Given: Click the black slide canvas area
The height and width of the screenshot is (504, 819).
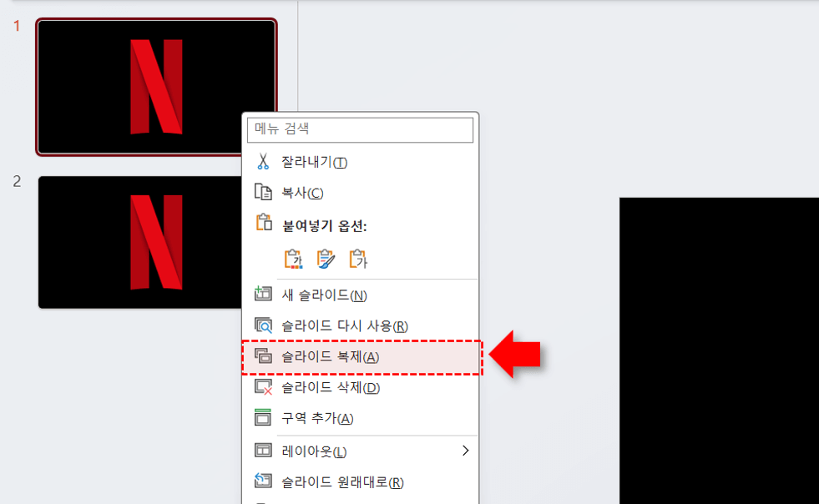Looking at the screenshot, I should 718,350.
